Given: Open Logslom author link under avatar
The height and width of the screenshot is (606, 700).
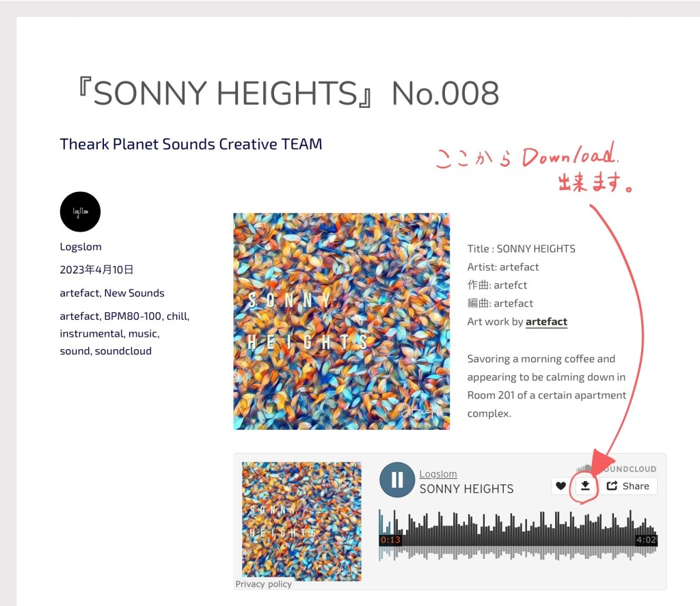Looking at the screenshot, I should click(x=81, y=247).
